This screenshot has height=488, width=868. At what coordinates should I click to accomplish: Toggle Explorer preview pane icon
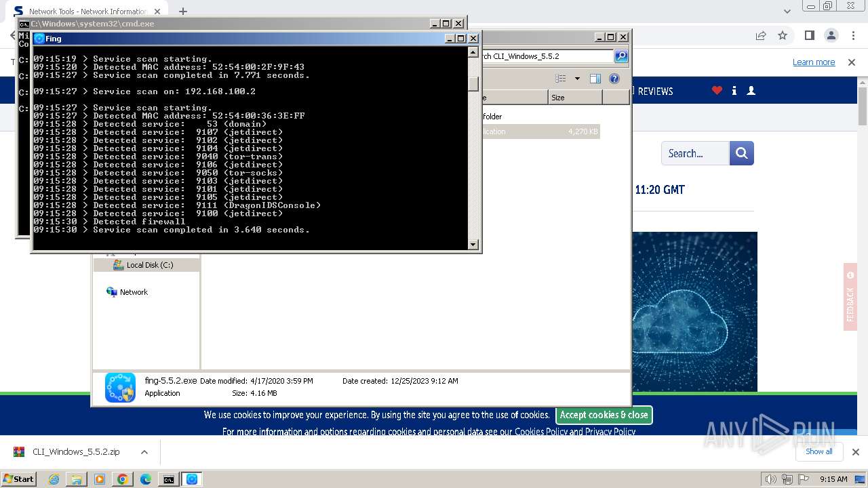pos(595,79)
